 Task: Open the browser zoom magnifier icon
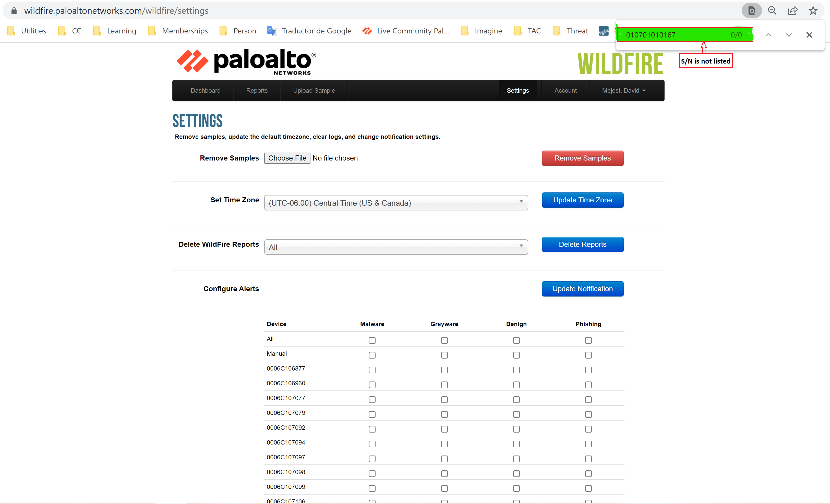tap(772, 11)
